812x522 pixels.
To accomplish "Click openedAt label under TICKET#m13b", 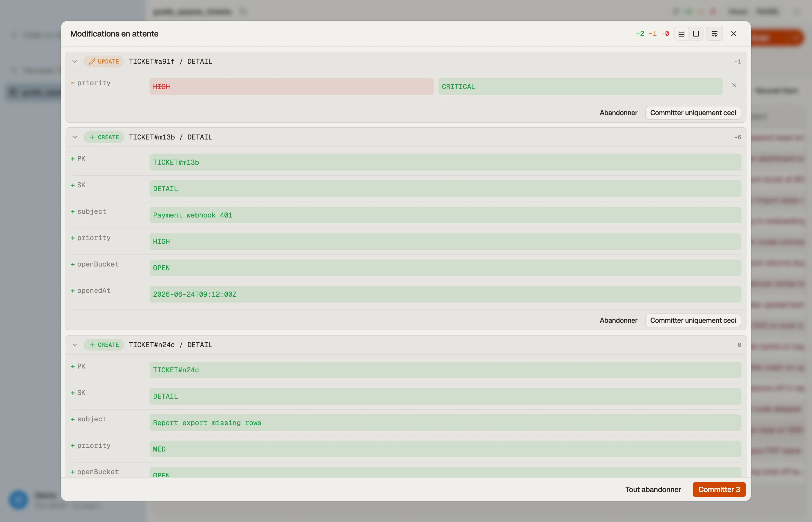I will (94, 291).
